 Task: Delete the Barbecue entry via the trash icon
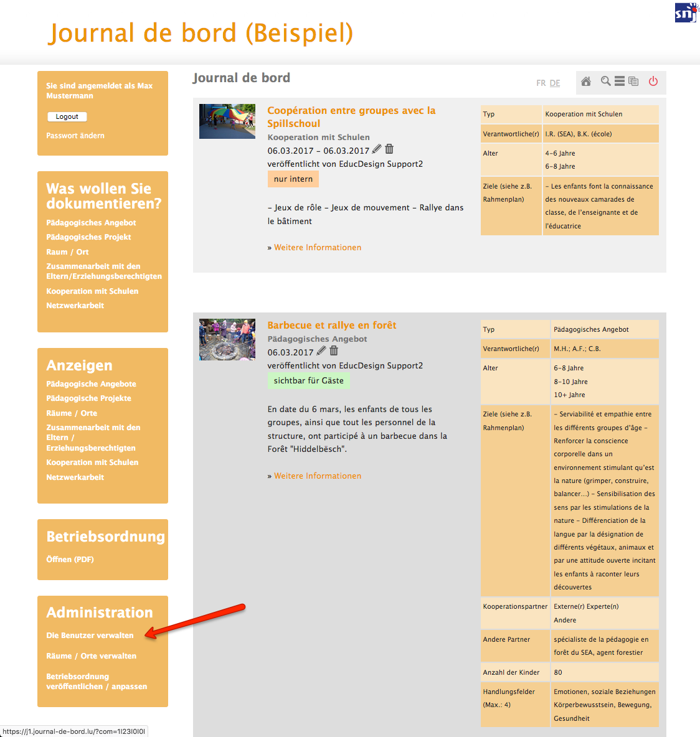point(334,350)
